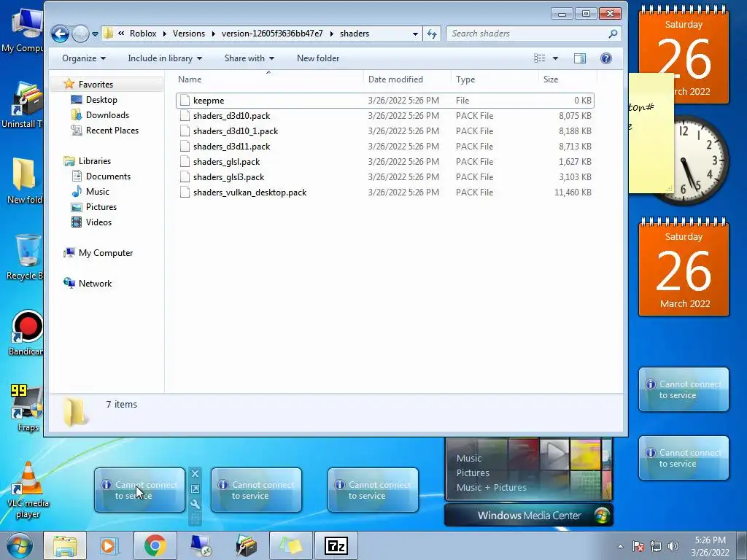This screenshot has height=560, width=747.
Task: Open 7-Zip from the taskbar
Action: pyautogui.click(x=336, y=546)
